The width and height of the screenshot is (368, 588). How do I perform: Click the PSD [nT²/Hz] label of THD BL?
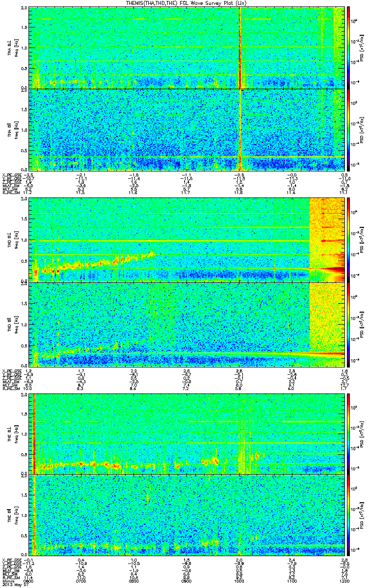(361, 240)
